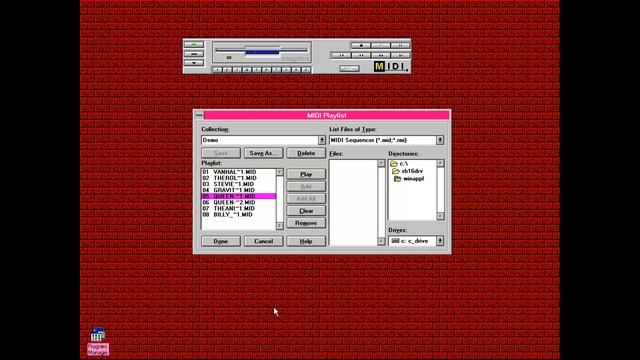Select 01 VANHAL~1.MID in the playlist
The width and height of the screenshot is (640, 360).
tap(239, 172)
